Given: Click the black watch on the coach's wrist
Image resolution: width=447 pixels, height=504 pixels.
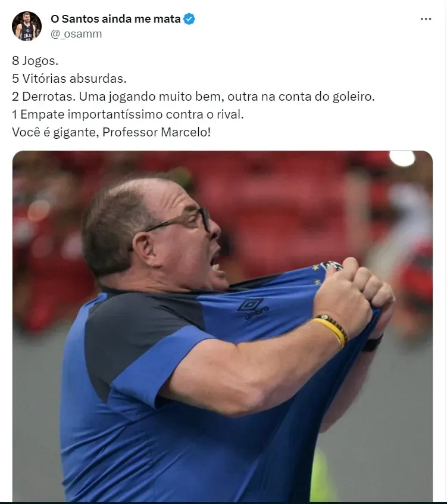Looking at the screenshot, I should click(373, 343).
